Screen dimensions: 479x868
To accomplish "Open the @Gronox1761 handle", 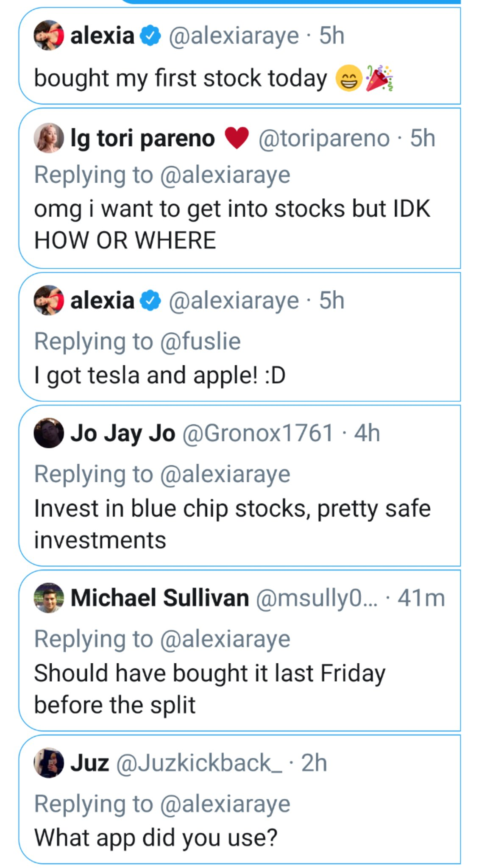I will tap(258, 433).
